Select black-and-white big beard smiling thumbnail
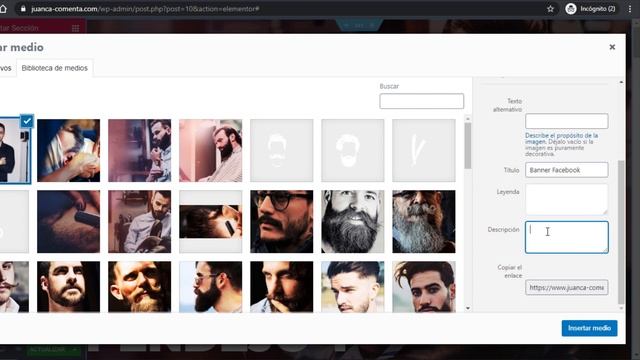This screenshot has width=640, height=360. (353, 222)
